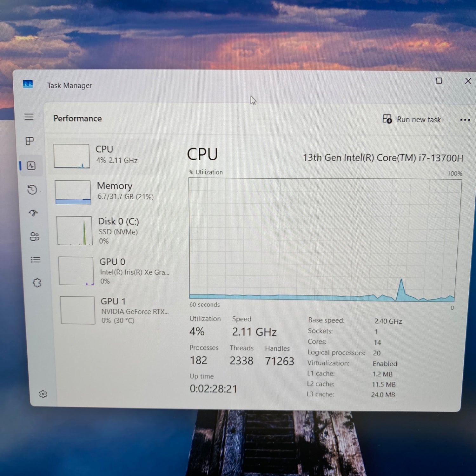Click the Run new task button
Screen dimensions: 476x476
tap(412, 119)
